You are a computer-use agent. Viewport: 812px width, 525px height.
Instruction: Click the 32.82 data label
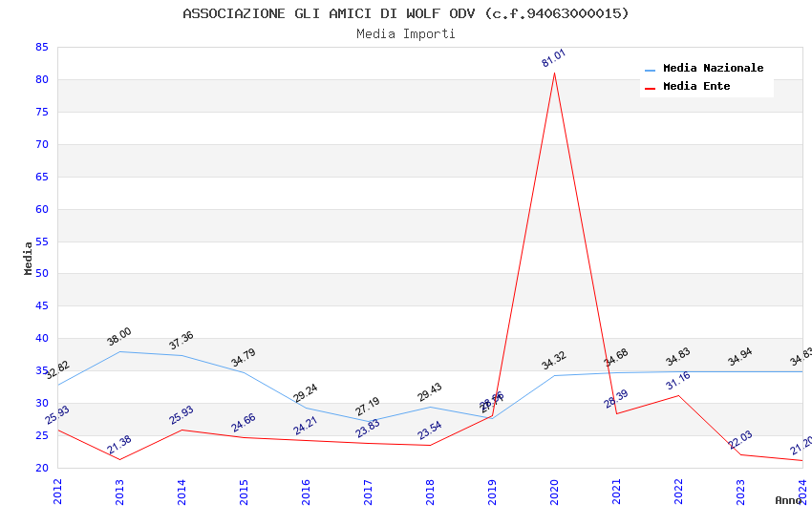click(57, 370)
